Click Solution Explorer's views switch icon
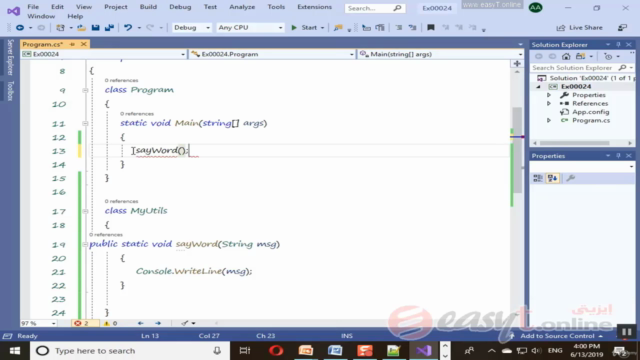 (580, 56)
